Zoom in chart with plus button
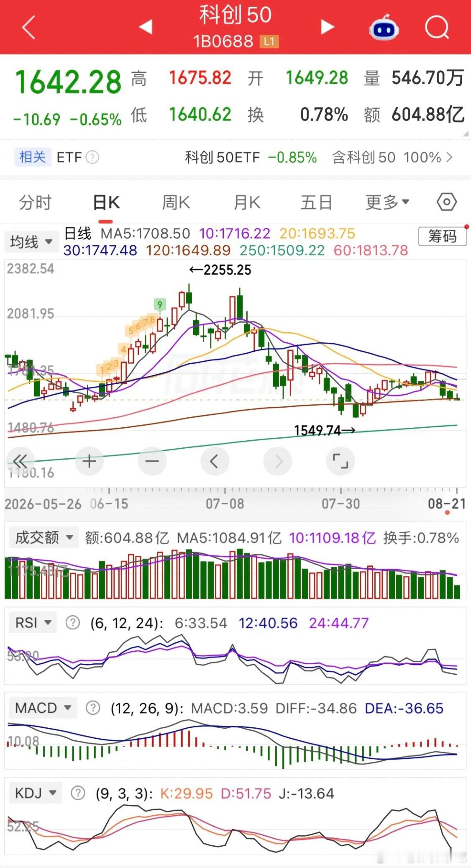This screenshot has height=868, width=471. tap(89, 461)
